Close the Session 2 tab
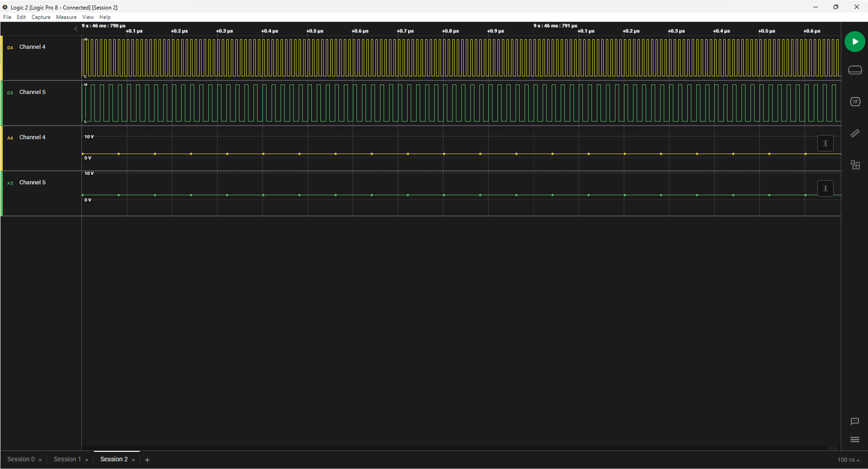Image resolution: width=868 pixels, height=469 pixels. click(133, 460)
